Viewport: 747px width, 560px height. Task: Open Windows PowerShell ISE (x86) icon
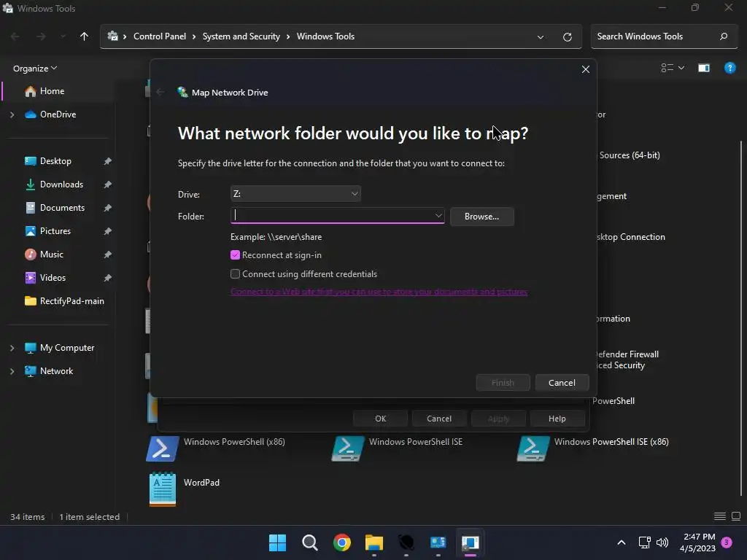(533, 448)
